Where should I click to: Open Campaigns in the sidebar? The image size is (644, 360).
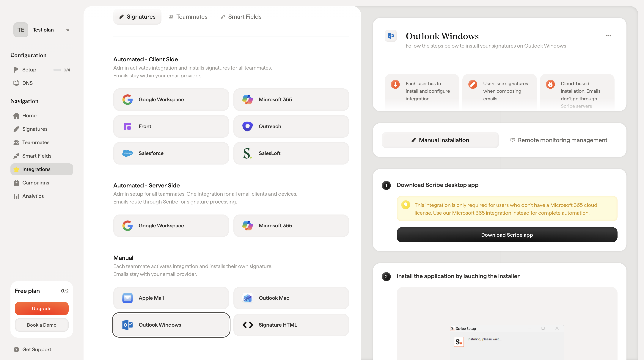coord(42,183)
